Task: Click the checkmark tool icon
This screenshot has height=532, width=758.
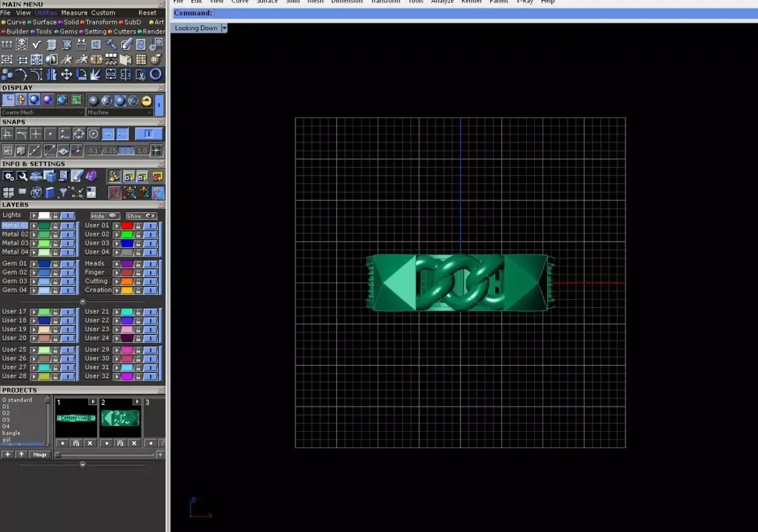Action: coord(37,44)
